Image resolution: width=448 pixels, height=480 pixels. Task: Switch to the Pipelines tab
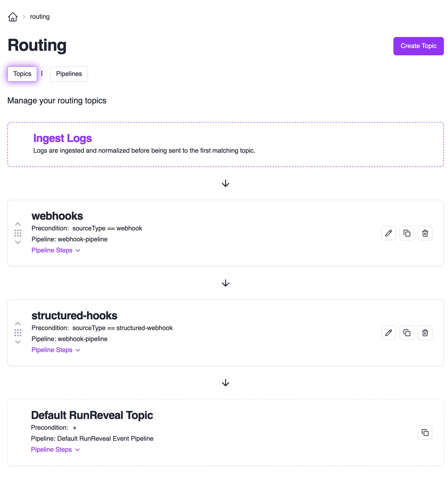point(69,74)
